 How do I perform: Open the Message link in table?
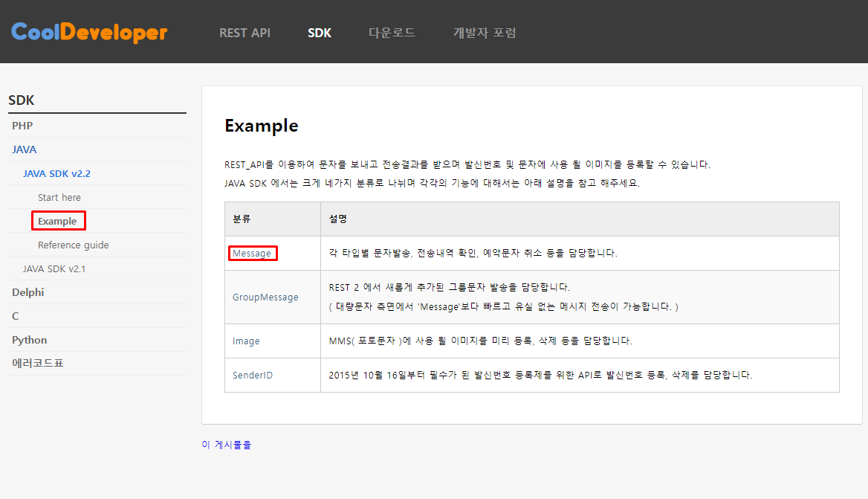click(x=252, y=253)
